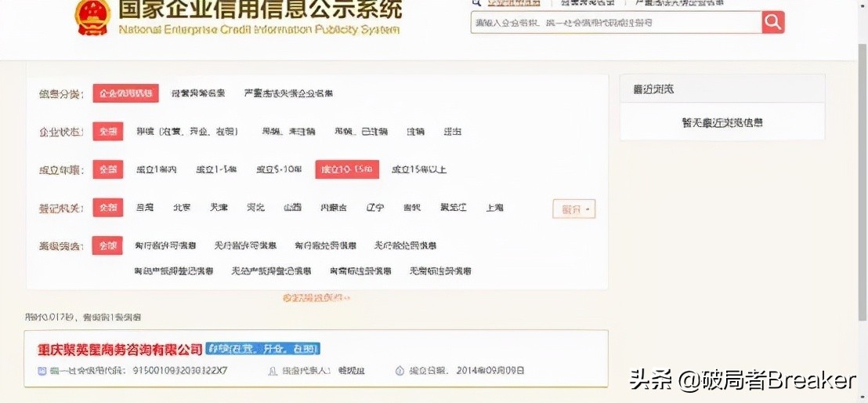Viewport: 868px width, 403px height.
Task: Filter by 有行政许可信息
Action: point(165,245)
